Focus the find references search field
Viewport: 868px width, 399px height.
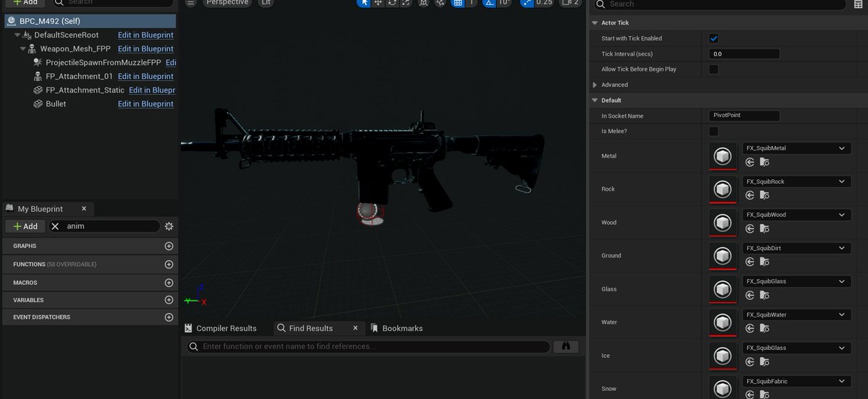367,346
